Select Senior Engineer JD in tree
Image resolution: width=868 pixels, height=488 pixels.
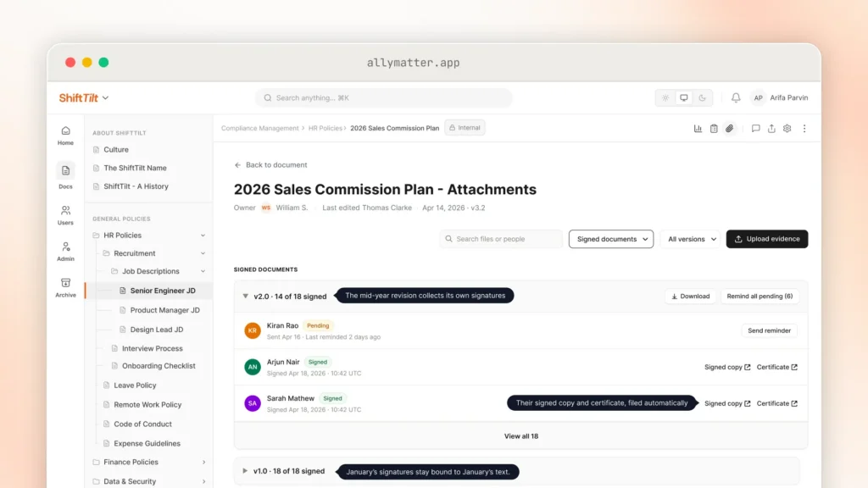tap(149, 291)
